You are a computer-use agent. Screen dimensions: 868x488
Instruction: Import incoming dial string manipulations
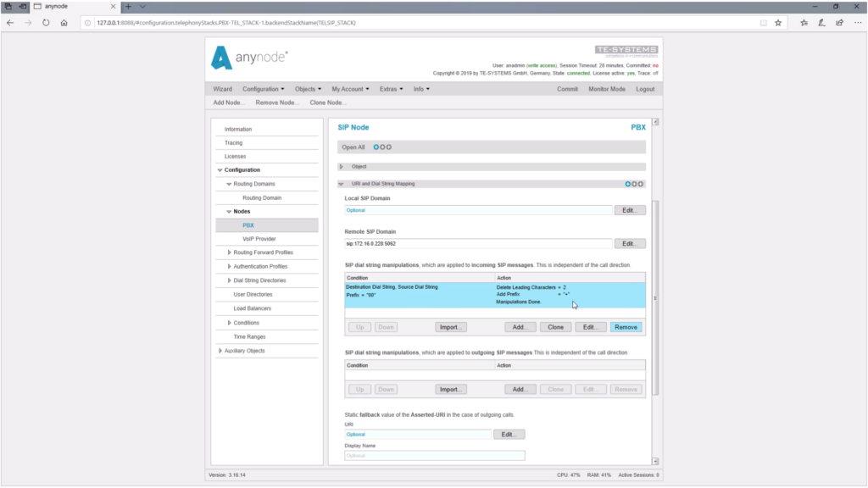click(450, 327)
